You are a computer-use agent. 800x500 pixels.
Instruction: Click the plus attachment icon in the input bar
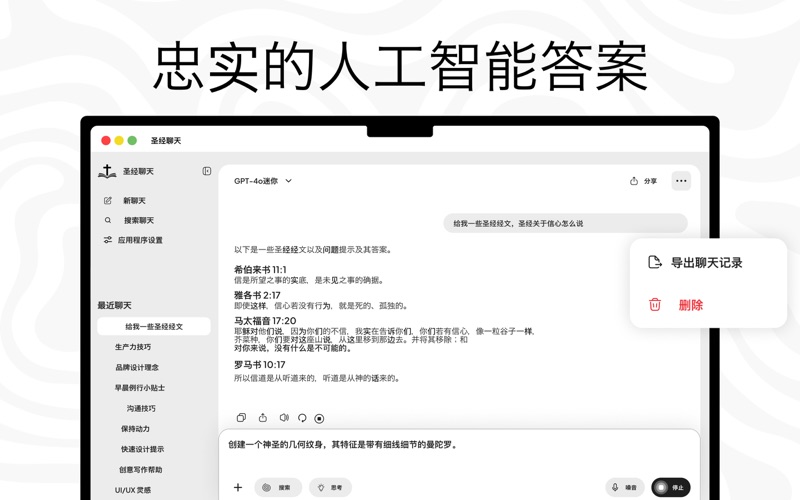click(238, 487)
